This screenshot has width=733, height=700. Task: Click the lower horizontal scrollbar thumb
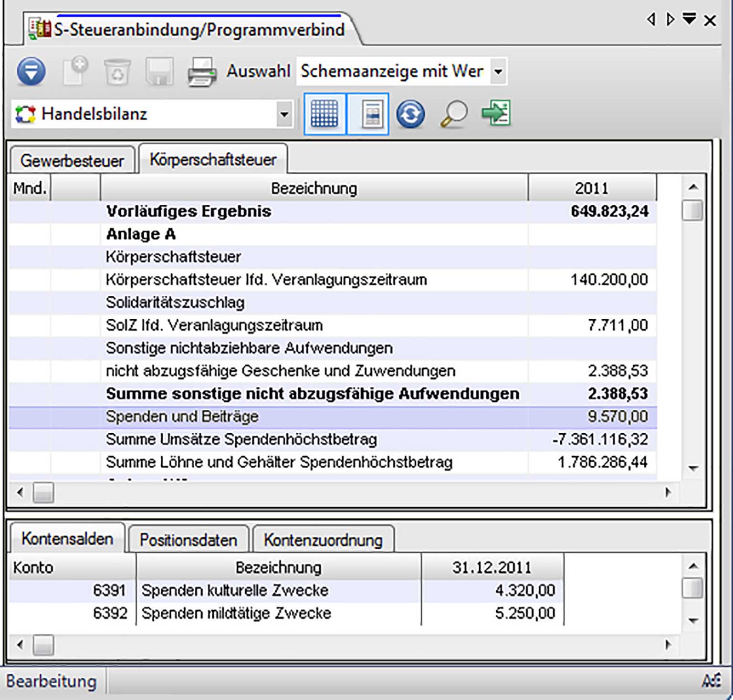coord(43,645)
